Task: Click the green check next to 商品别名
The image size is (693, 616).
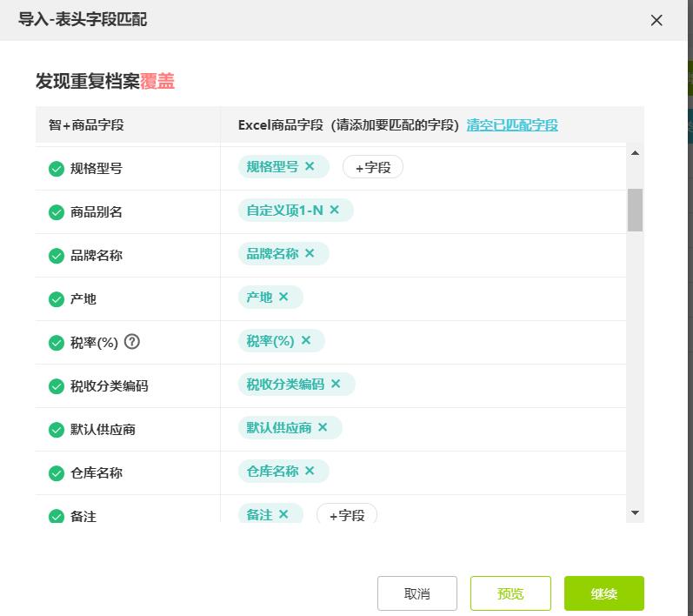Action: coord(57,212)
